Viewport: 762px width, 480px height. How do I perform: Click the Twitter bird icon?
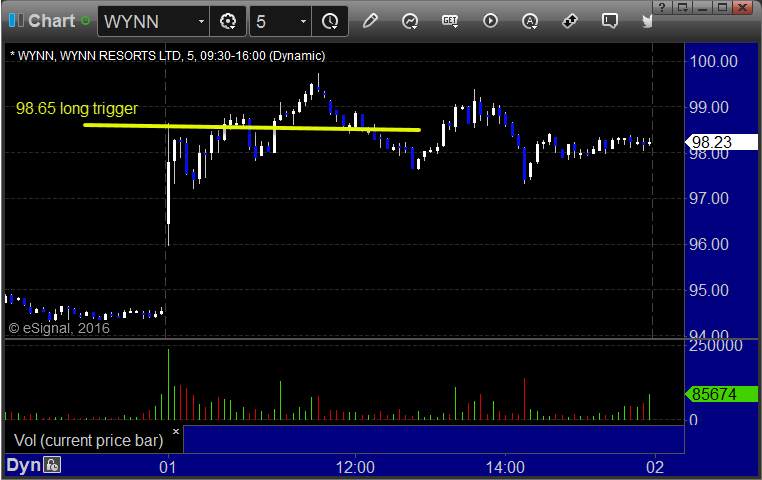pos(647,21)
